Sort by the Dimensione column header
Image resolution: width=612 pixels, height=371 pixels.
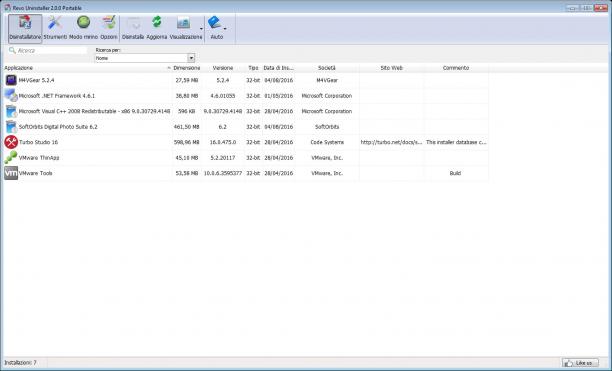point(187,68)
